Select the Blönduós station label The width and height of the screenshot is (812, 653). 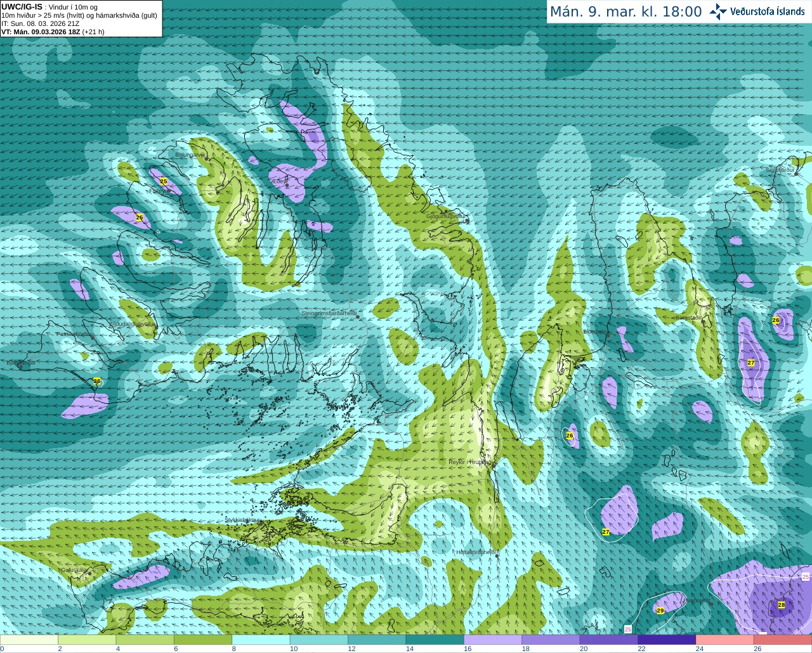[595, 332]
